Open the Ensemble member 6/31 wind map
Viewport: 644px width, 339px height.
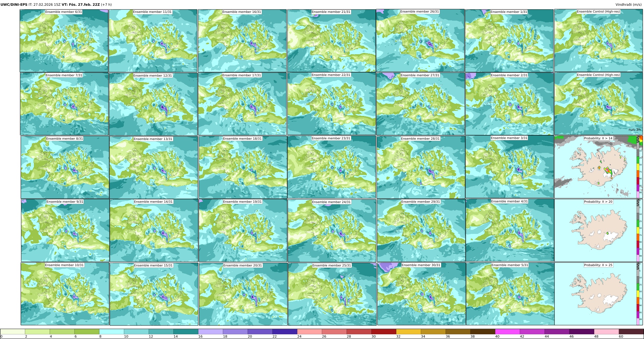tap(64, 41)
